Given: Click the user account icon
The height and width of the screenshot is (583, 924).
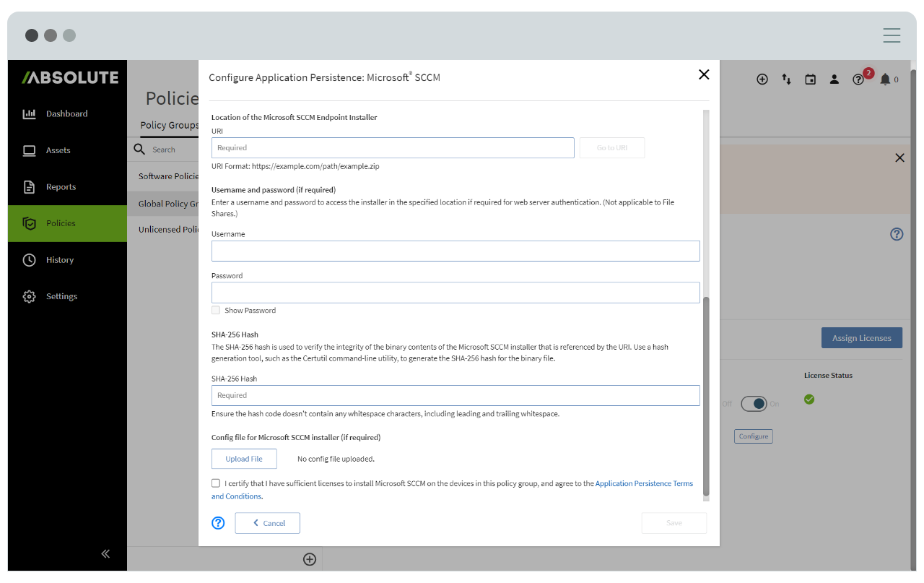Looking at the screenshot, I should coord(834,79).
